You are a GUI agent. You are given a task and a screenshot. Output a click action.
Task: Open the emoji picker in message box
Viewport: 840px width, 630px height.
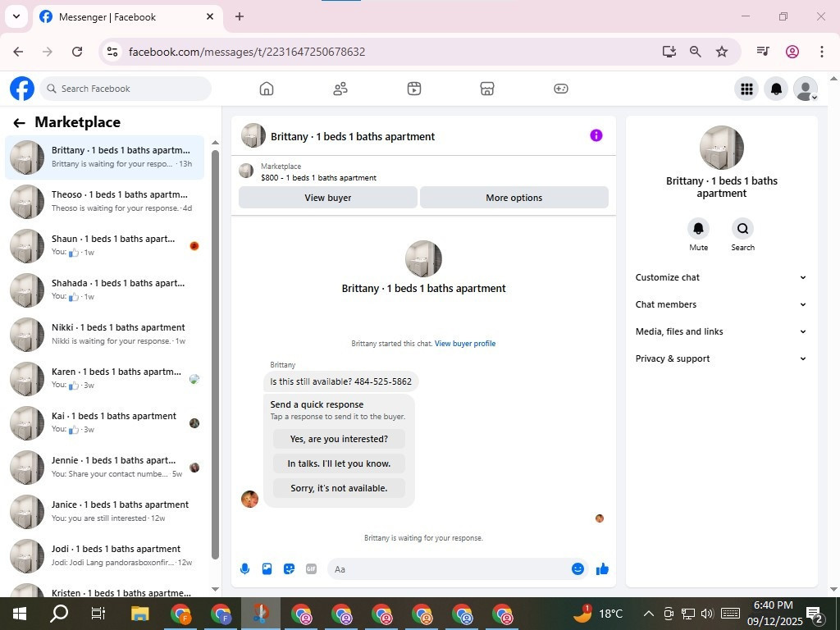click(577, 569)
